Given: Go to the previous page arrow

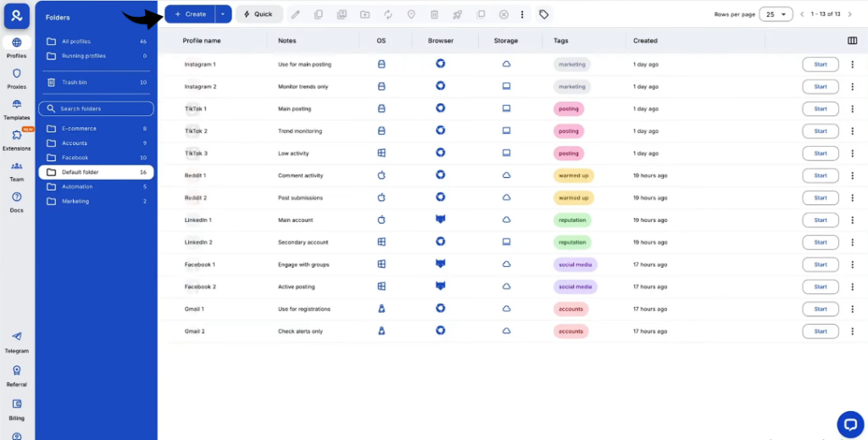Looking at the screenshot, I should (x=802, y=14).
